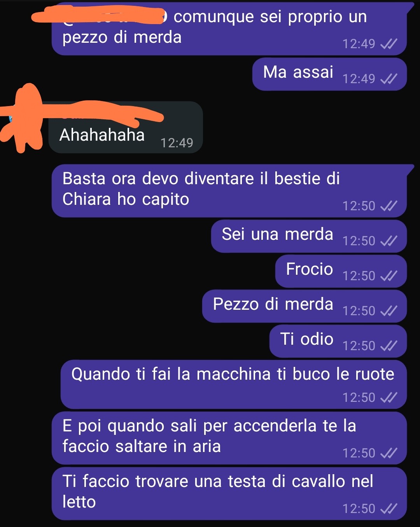Select top message 'comunque sei proprio un'
Image resolution: width=420 pixels, height=527 pixels.
point(229,29)
